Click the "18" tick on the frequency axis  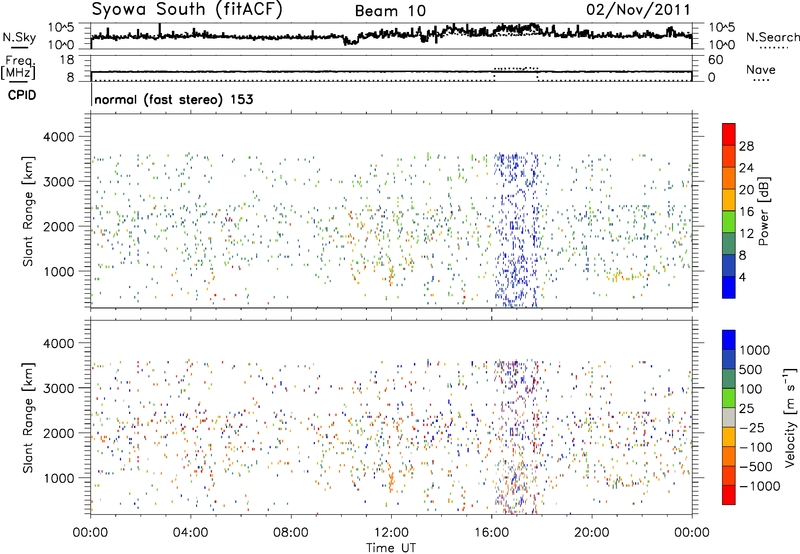click(x=67, y=60)
